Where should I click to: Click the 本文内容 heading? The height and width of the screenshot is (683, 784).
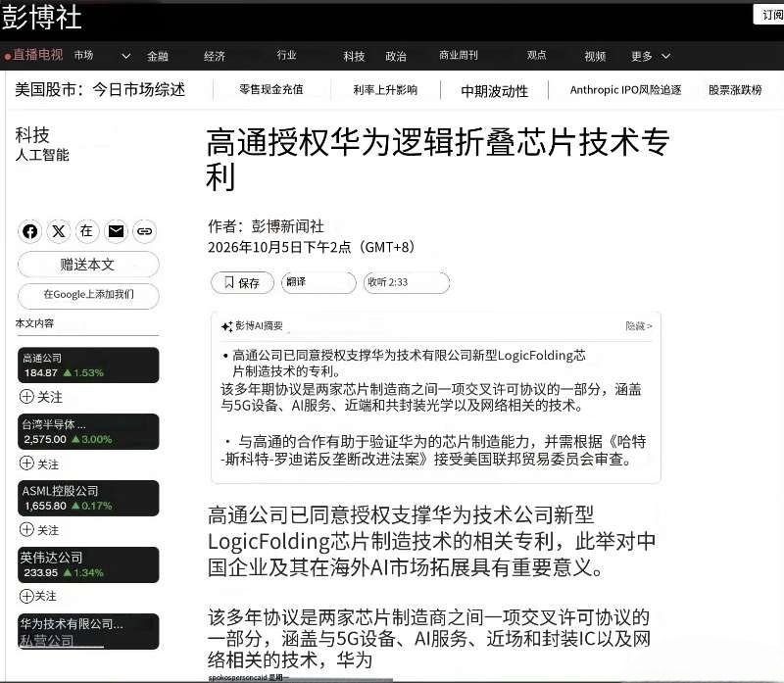click(34, 323)
